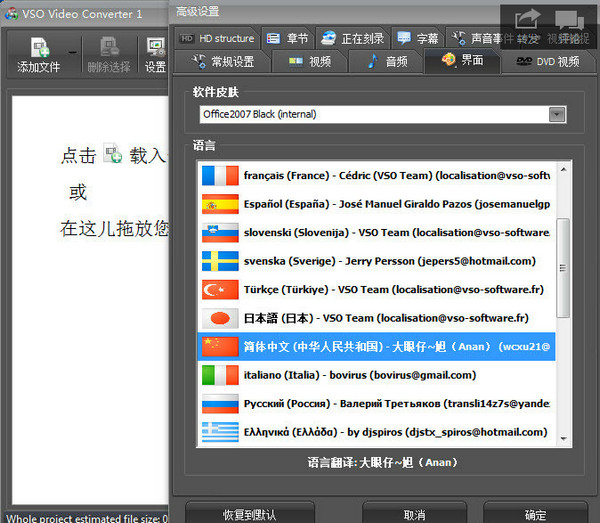Click the 添加文件 add file icon
The image size is (600, 523).
point(40,48)
